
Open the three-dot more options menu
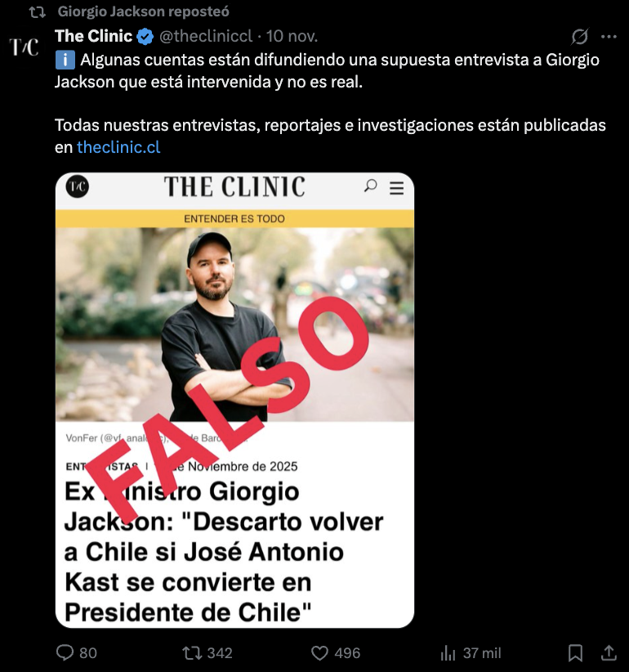tap(609, 37)
